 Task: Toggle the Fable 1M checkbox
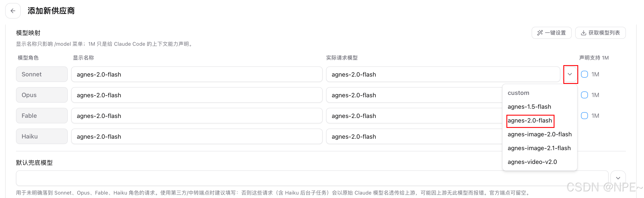tap(584, 116)
